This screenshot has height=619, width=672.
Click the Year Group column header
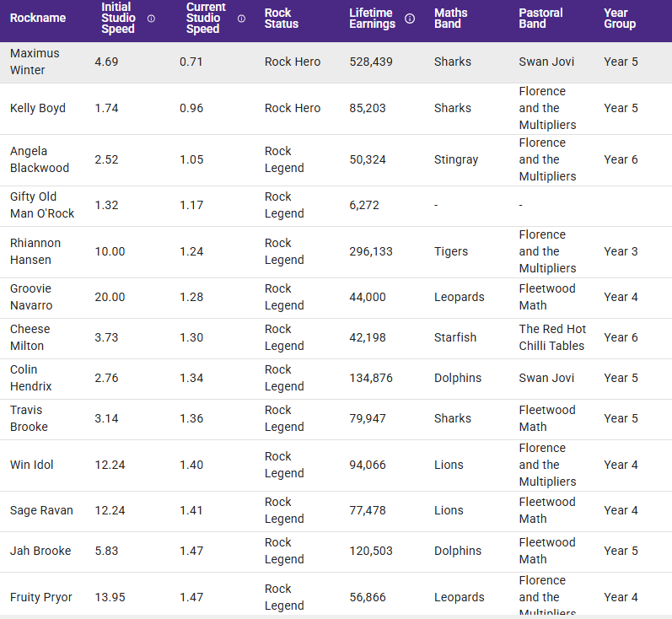pyautogui.click(x=620, y=19)
